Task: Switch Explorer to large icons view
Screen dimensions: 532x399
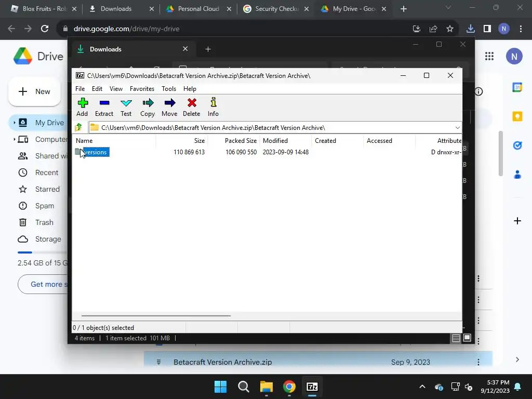Action: click(x=467, y=338)
